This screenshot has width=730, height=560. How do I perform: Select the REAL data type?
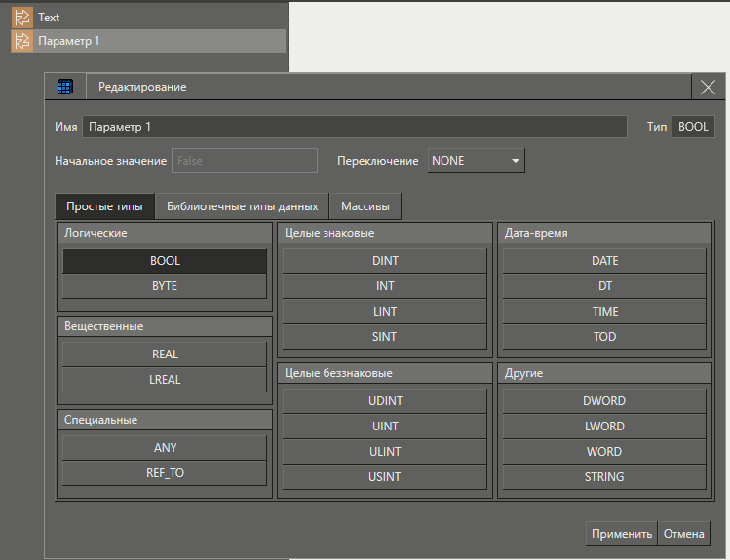(165, 355)
